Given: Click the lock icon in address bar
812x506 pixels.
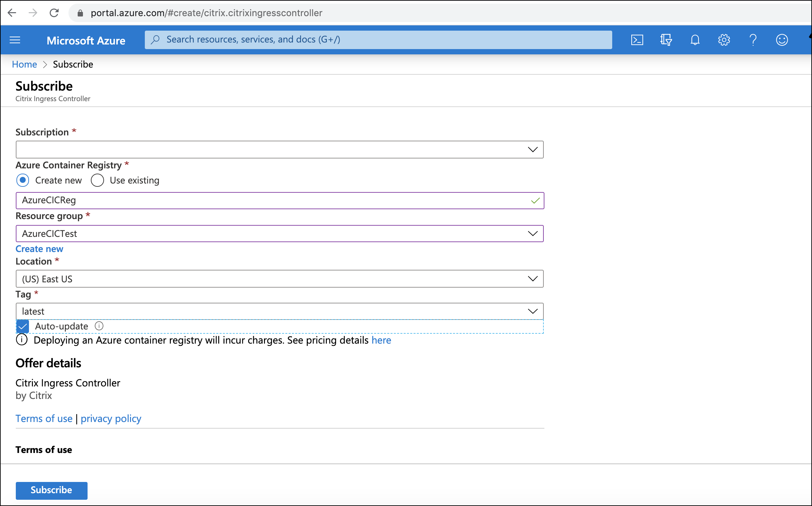Looking at the screenshot, I should pyautogui.click(x=80, y=13).
